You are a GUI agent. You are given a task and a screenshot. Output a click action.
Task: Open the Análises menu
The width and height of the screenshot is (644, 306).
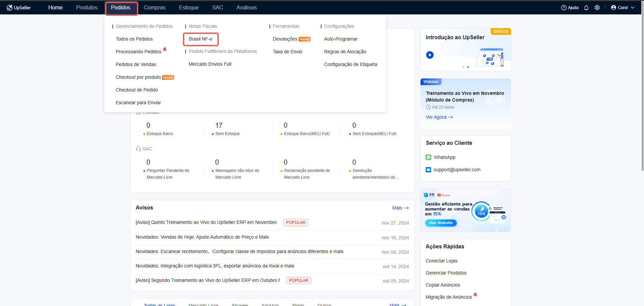click(247, 7)
